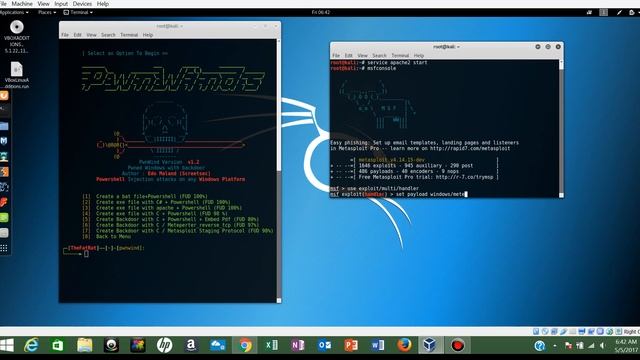Open the OneDrive cloud taskbar icon

coord(218,345)
